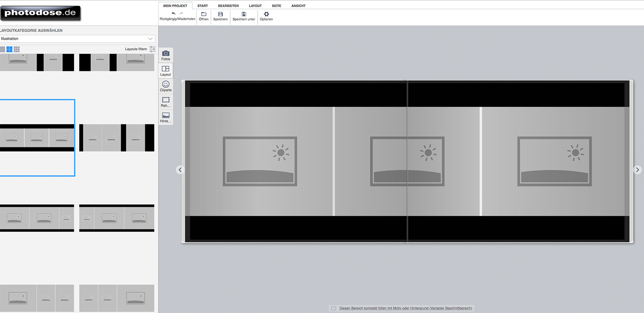Click the Layouts filtern label
This screenshot has width=644, height=313.
(x=136, y=49)
